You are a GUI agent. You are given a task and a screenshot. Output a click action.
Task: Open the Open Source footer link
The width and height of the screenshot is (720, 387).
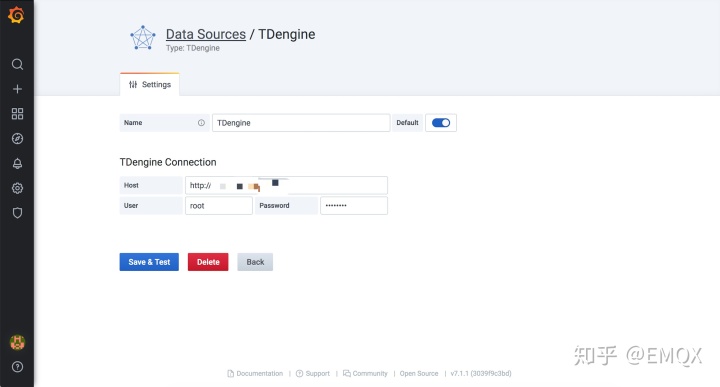(419, 374)
